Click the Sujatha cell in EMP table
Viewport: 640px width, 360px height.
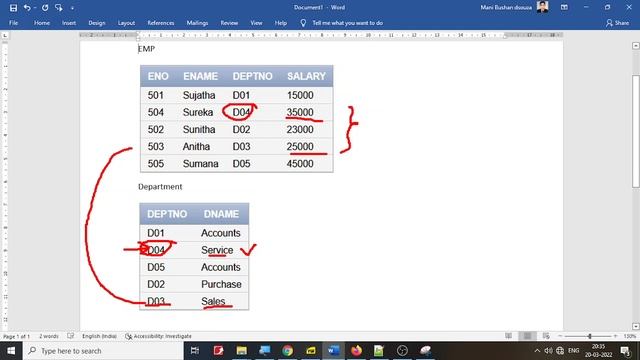click(199, 96)
